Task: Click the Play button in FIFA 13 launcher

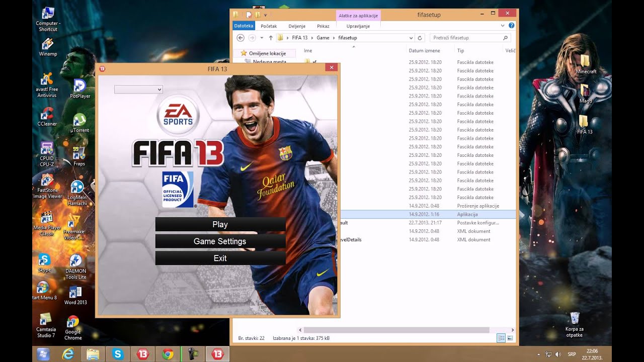Action: 220,225
